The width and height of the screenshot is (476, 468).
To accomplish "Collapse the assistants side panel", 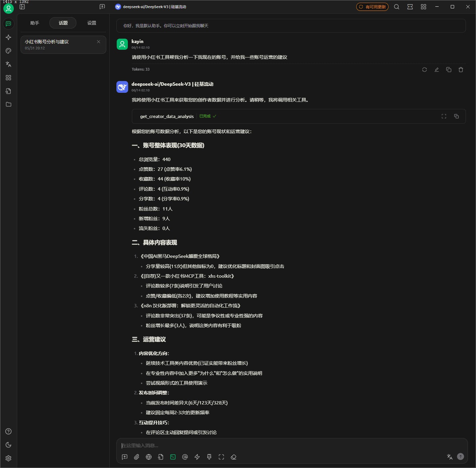I will (x=22, y=7).
